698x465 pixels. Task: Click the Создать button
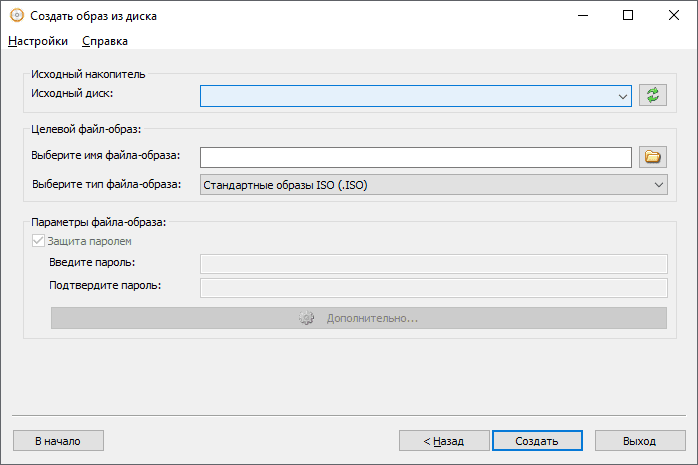(x=536, y=440)
